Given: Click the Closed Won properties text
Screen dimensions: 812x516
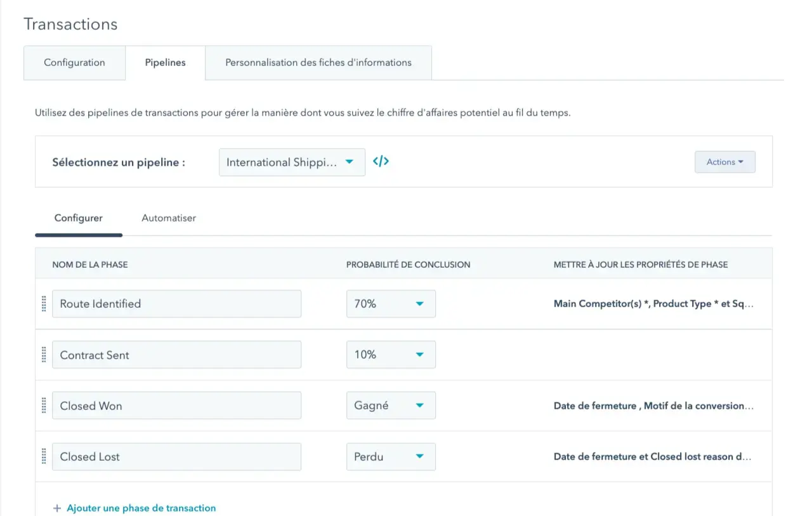Looking at the screenshot, I should point(653,406).
